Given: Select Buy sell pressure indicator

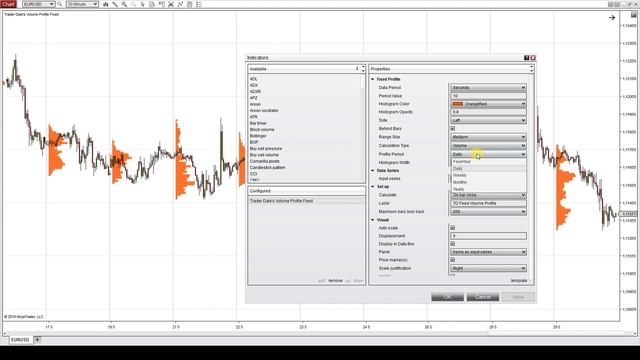Looking at the screenshot, I should pyautogui.click(x=266, y=149).
